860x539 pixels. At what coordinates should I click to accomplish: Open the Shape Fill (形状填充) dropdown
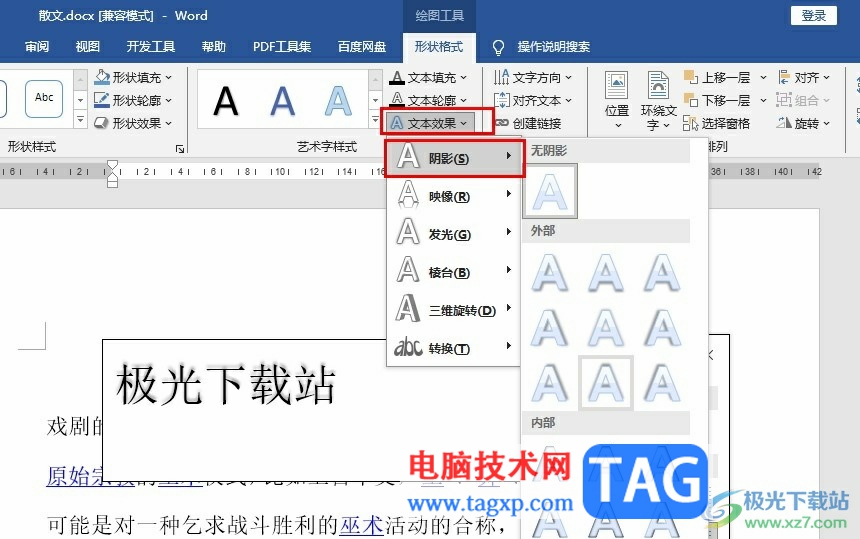point(133,77)
